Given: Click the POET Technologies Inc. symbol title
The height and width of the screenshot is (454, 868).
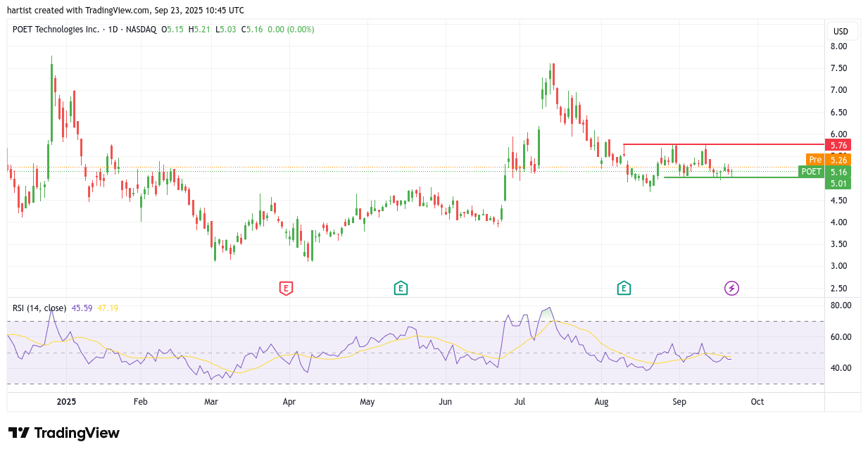Looking at the screenshot, I should point(57,30).
